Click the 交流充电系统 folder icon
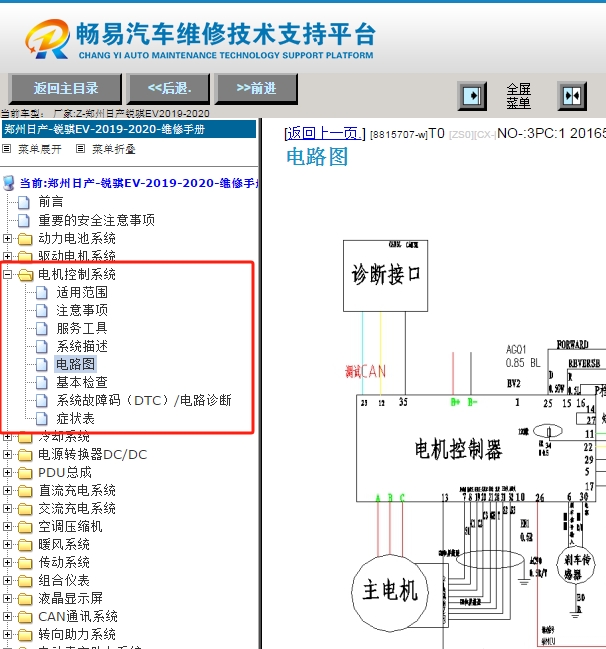 click(x=25, y=509)
